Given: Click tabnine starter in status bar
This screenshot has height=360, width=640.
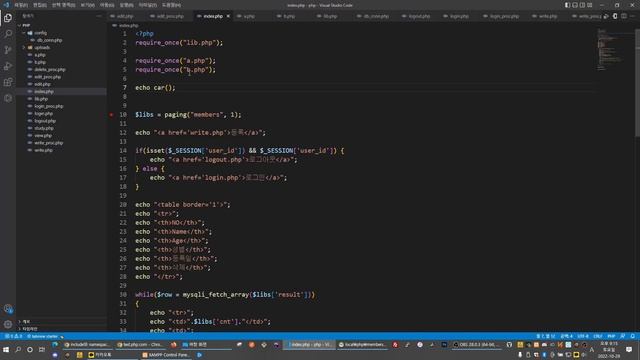Looking at the screenshot, I should (x=44, y=336).
